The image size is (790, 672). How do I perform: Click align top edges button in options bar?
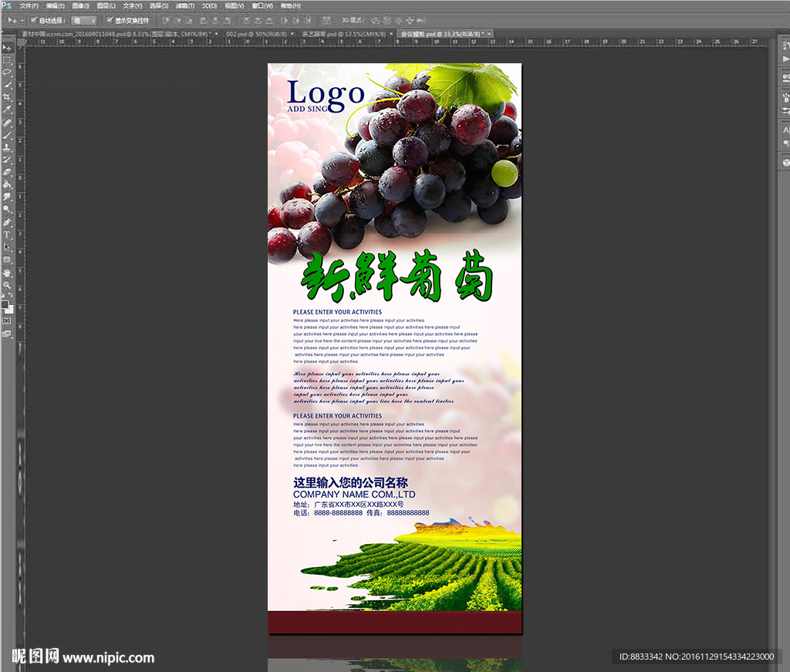point(165,21)
